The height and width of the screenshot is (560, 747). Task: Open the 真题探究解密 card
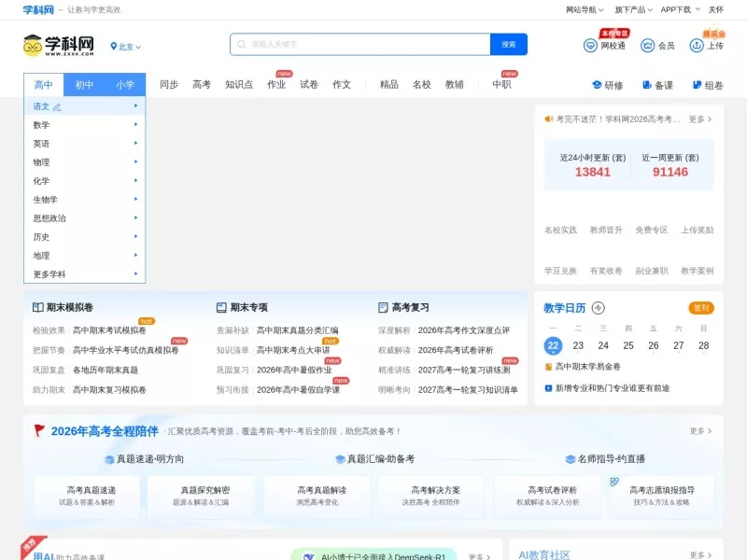201,497
